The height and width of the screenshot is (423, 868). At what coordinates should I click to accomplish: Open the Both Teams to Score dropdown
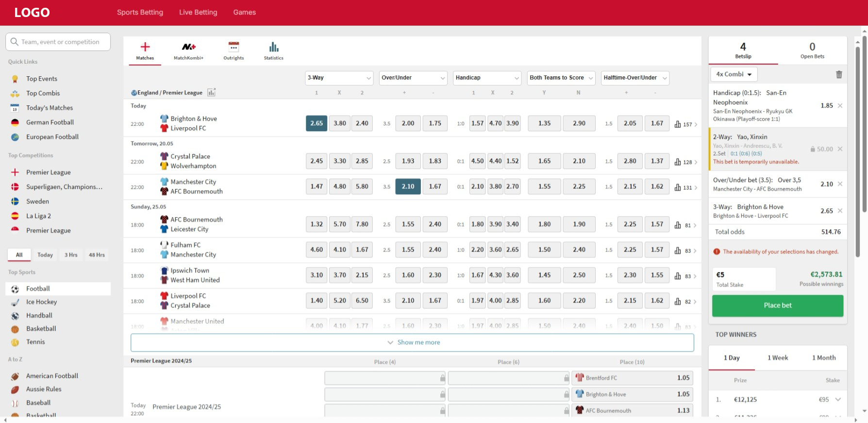point(561,78)
